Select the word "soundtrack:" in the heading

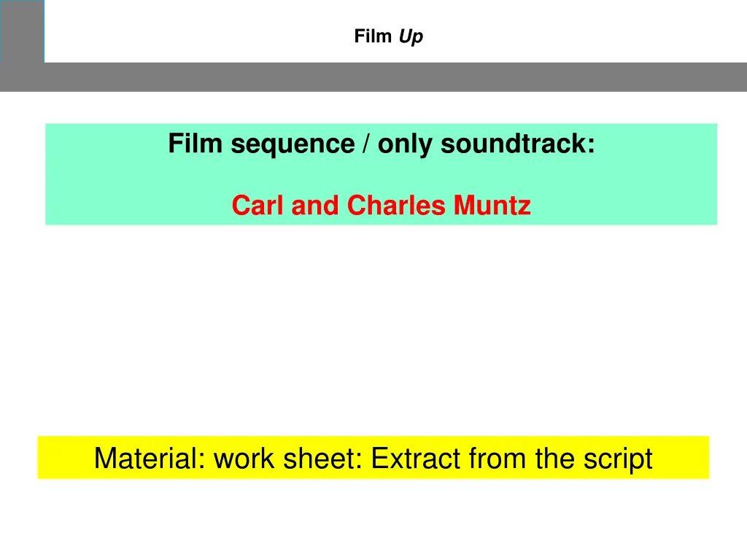pos(518,144)
